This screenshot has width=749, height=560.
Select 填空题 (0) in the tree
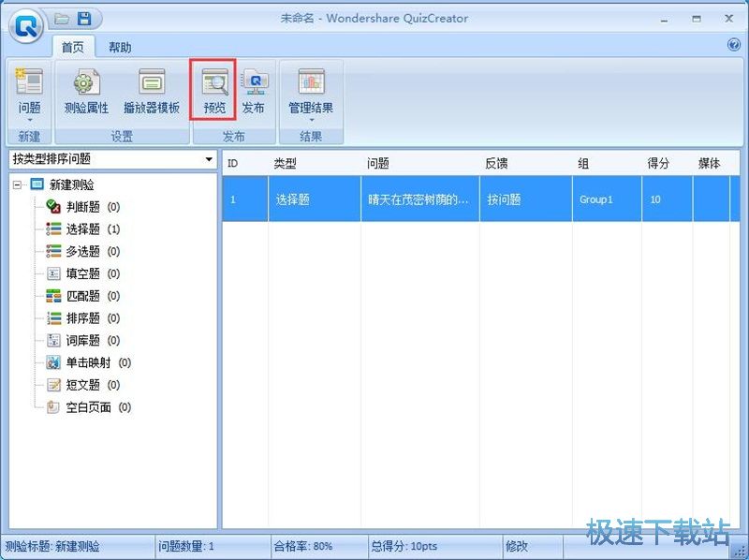click(x=82, y=273)
